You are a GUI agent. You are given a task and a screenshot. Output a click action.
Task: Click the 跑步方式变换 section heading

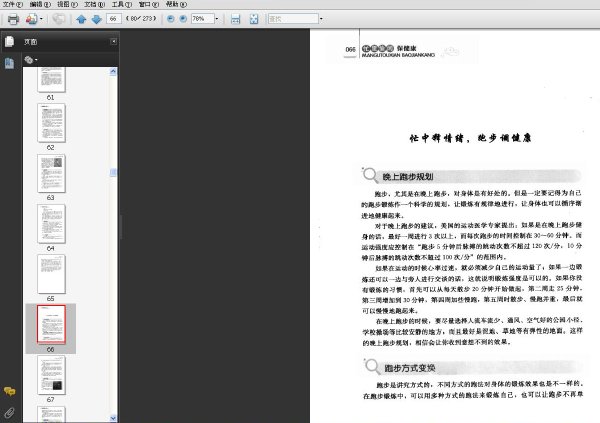pyautogui.click(x=410, y=368)
